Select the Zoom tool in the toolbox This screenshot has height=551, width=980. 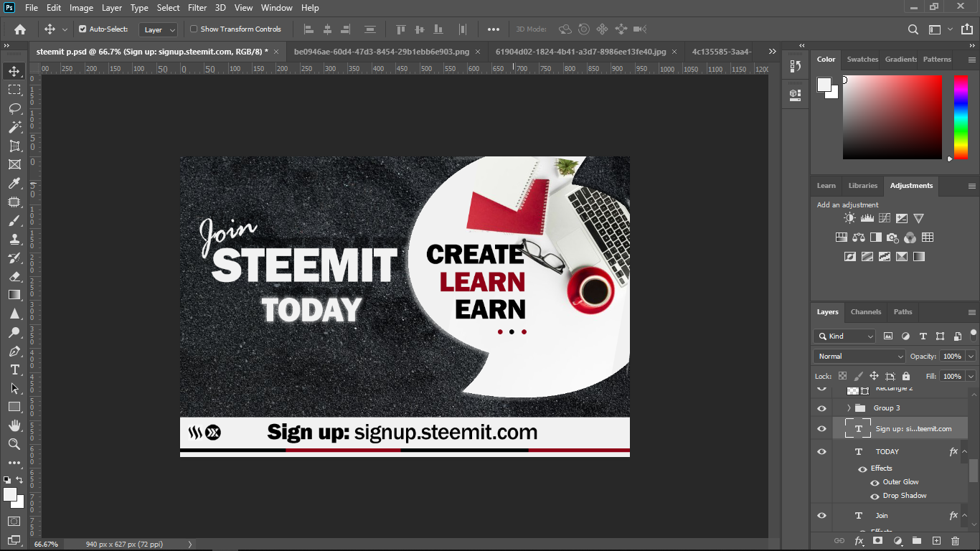pyautogui.click(x=14, y=444)
